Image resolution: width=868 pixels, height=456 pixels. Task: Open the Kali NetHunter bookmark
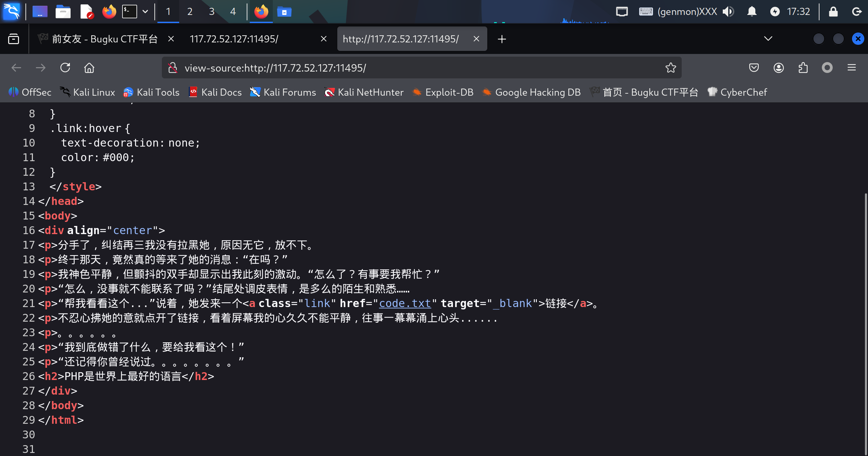[x=364, y=92]
